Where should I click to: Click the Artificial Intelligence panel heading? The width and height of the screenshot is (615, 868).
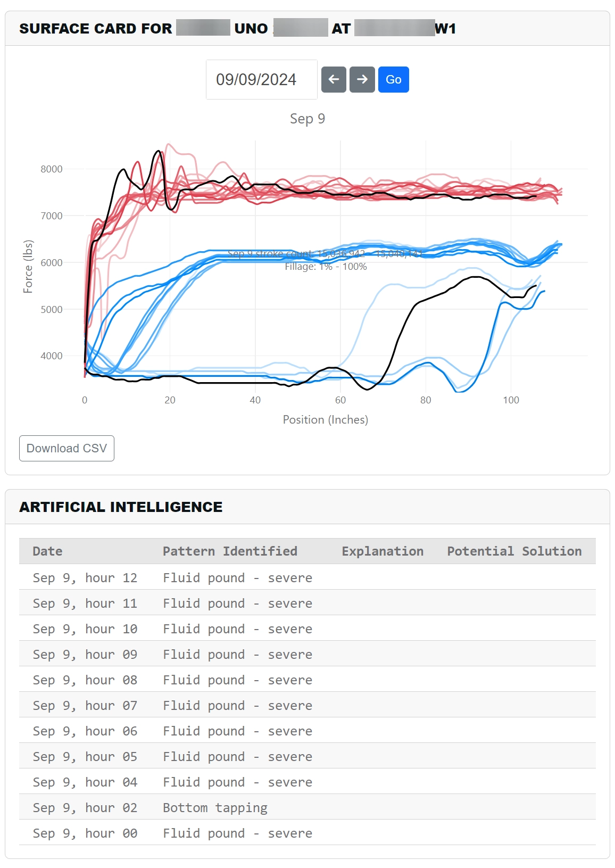(x=121, y=507)
